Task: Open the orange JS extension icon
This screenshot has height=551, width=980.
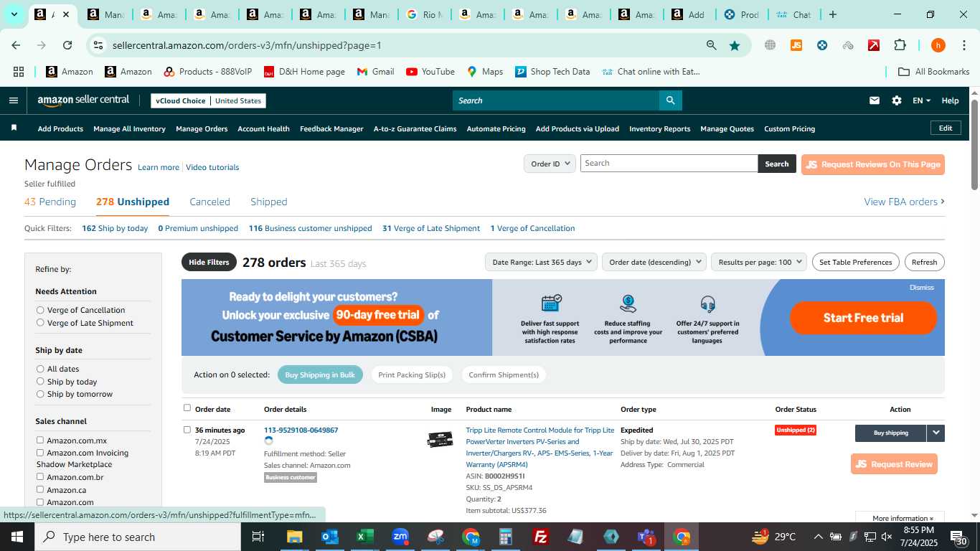Action: click(796, 45)
